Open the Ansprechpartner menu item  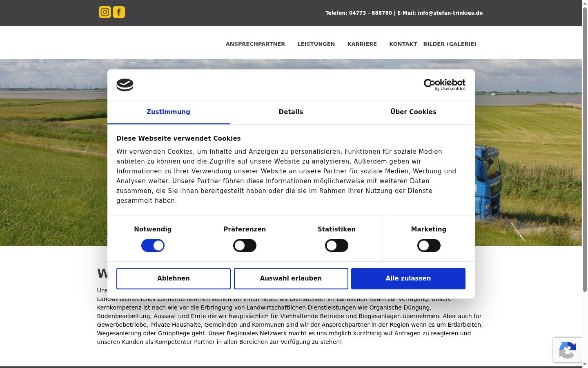(255, 44)
